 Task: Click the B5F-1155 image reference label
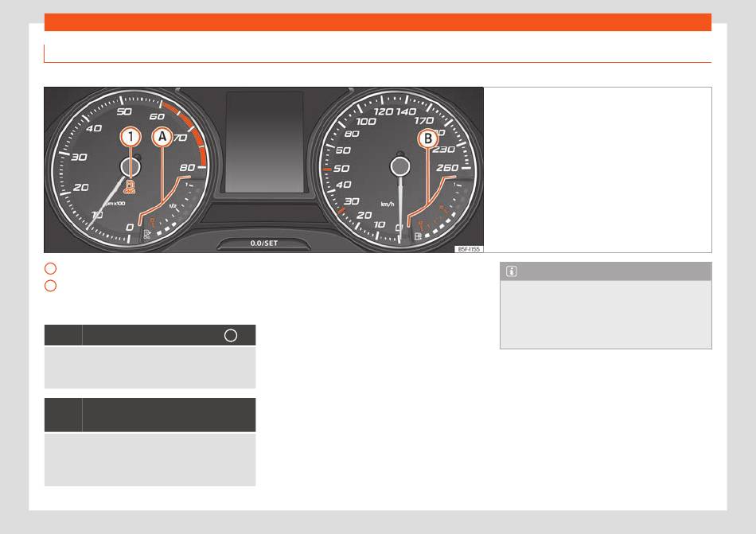[469, 249]
